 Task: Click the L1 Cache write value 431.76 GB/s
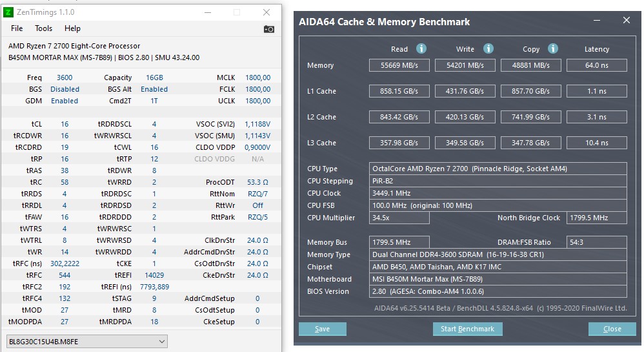pyautogui.click(x=465, y=91)
